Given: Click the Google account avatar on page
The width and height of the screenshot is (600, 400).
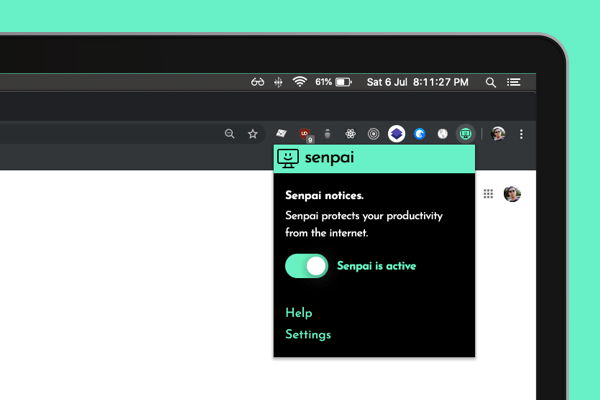Looking at the screenshot, I should [512, 194].
